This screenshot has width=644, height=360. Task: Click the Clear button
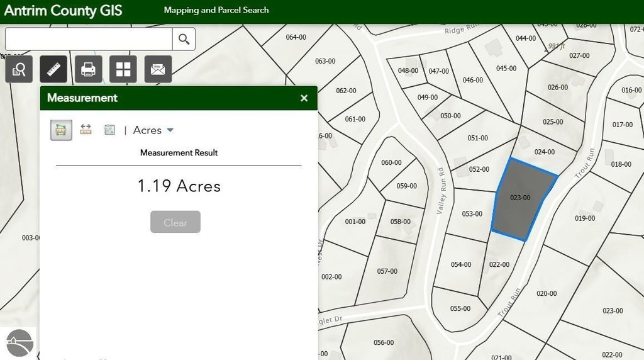pyautogui.click(x=175, y=222)
